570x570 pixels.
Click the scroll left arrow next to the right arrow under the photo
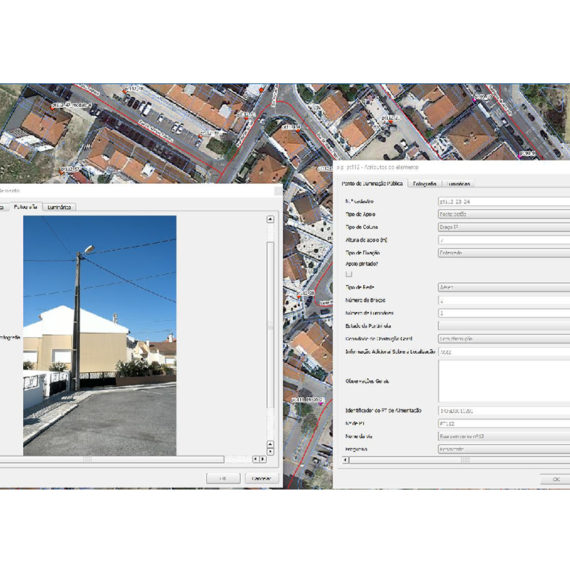tap(256, 459)
